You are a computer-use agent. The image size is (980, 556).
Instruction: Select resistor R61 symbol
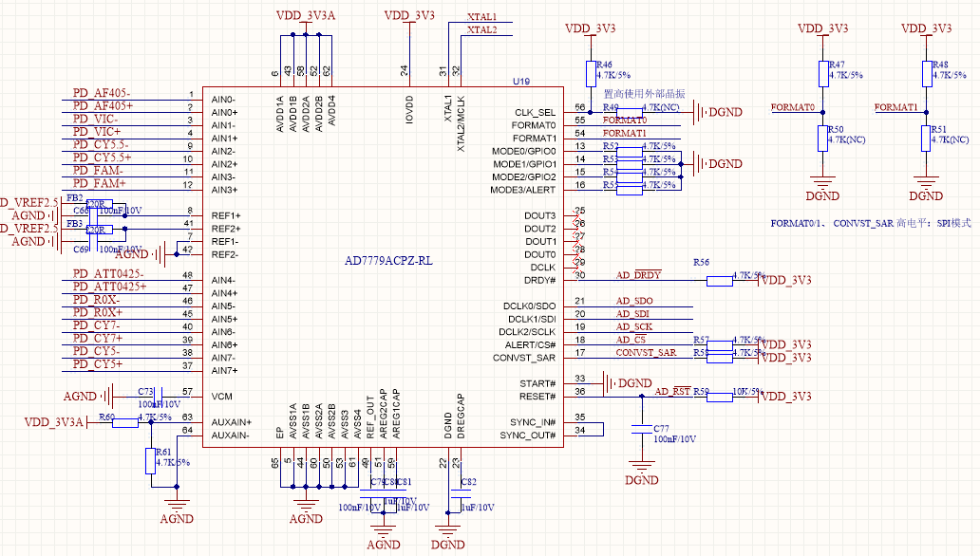tap(151, 461)
